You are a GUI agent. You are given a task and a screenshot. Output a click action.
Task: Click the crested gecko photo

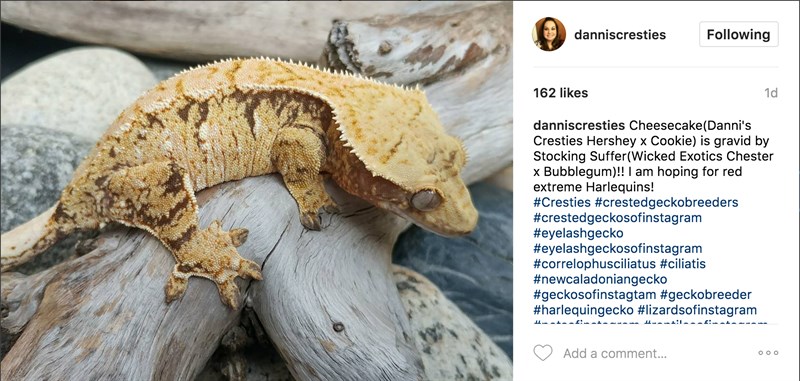(256, 191)
